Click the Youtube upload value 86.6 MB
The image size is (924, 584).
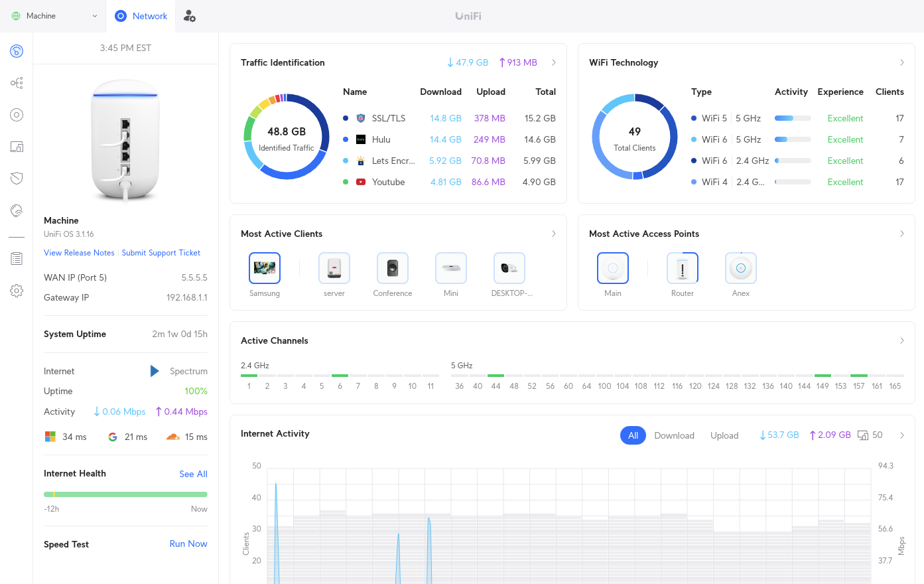[488, 182]
